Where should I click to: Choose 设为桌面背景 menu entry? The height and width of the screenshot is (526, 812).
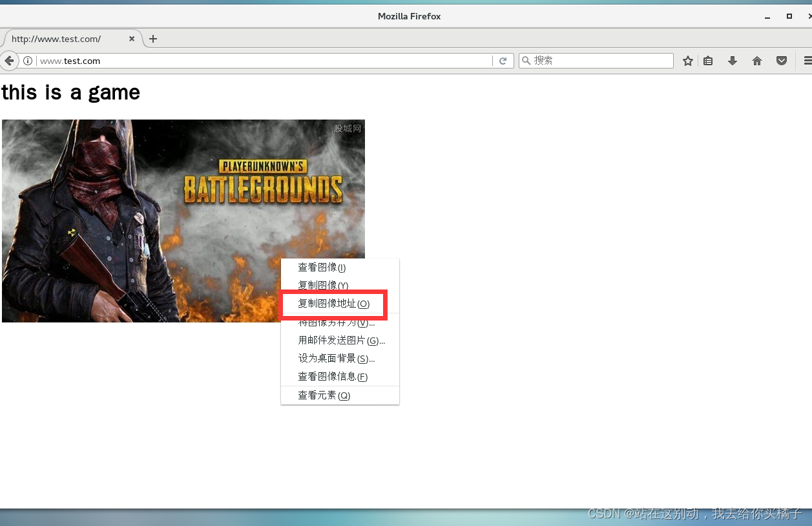340,359
